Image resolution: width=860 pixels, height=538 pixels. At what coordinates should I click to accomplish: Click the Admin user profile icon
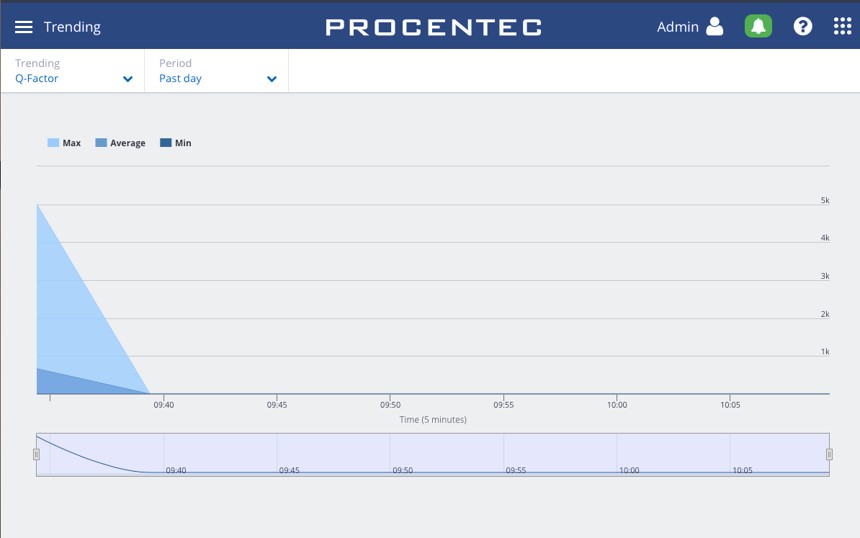pyautogui.click(x=714, y=26)
